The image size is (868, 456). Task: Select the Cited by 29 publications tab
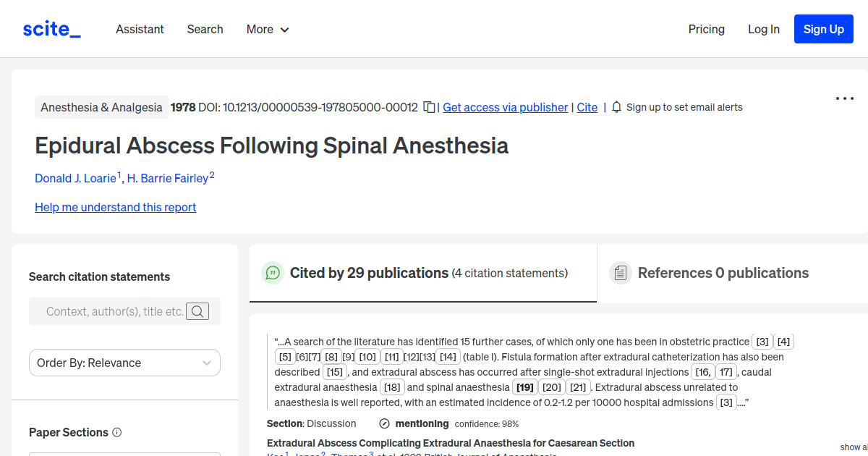coord(369,273)
